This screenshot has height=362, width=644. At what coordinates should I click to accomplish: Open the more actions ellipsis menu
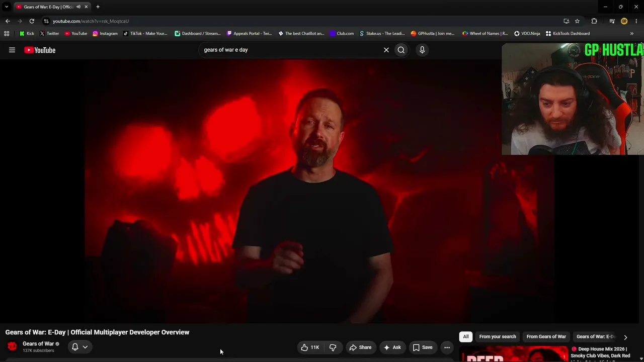(x=447, y=347)
